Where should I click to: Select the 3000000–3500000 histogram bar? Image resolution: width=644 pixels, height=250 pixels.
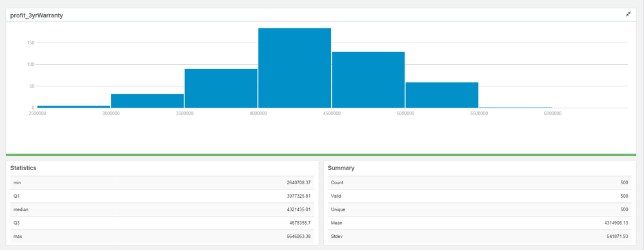click(x=147, y=101)
